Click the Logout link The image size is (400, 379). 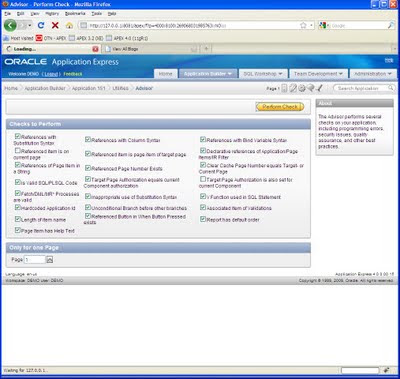tap(51, 74)
